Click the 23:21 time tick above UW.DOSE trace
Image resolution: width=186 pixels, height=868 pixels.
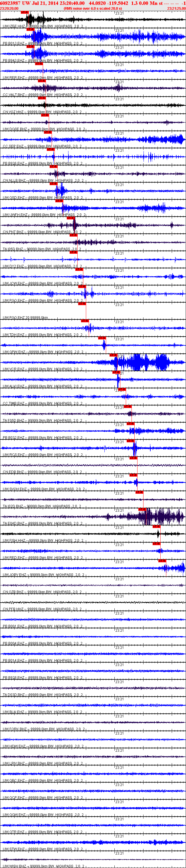120,116
